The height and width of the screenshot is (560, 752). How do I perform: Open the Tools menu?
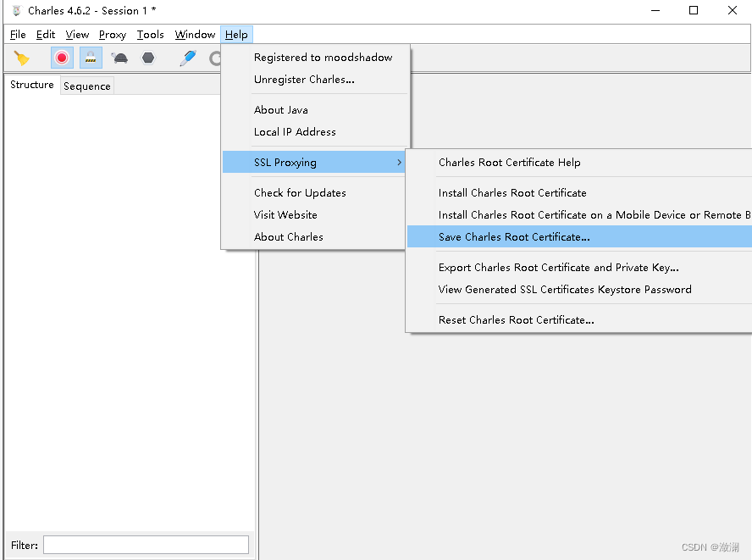[150, 35]
